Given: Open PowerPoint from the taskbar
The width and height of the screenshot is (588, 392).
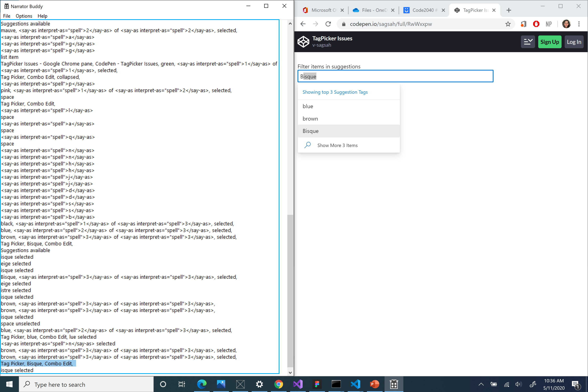Looking at the screenshot, I should click(375, 384).
